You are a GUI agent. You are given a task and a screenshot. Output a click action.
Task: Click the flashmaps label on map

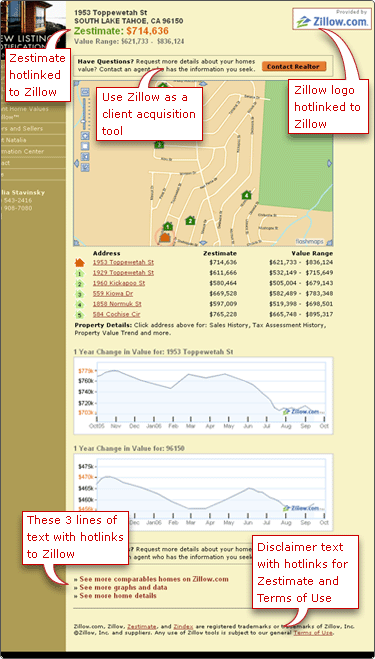(310, 241)
